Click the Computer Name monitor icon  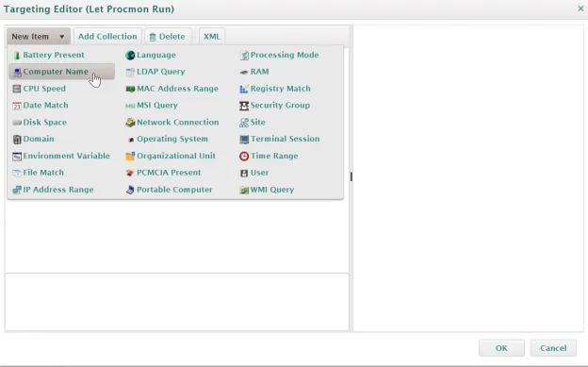(17, 72)
